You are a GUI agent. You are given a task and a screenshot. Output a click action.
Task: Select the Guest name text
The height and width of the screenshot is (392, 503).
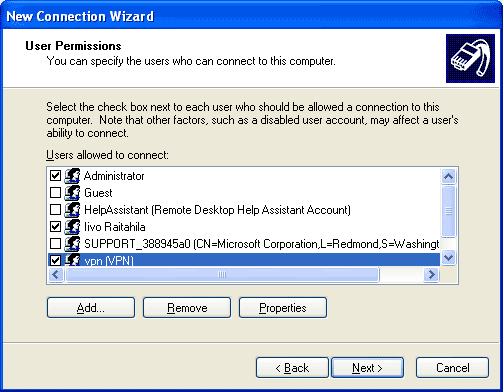98,193
